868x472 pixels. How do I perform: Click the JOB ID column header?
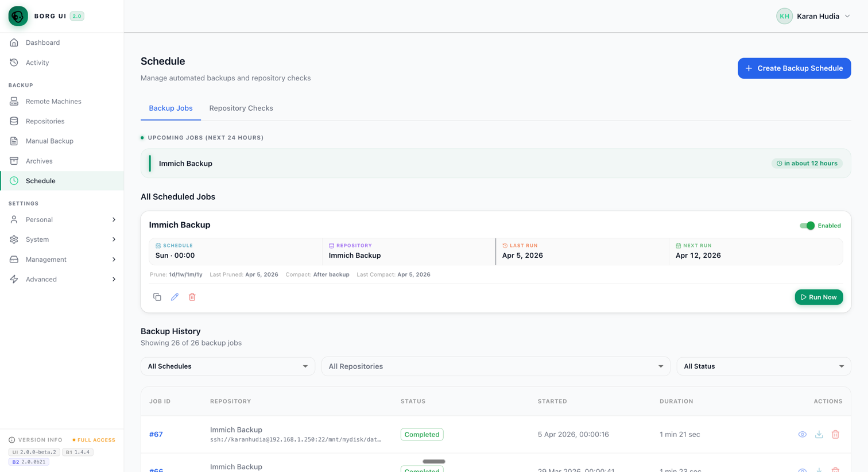coord(160,401)
